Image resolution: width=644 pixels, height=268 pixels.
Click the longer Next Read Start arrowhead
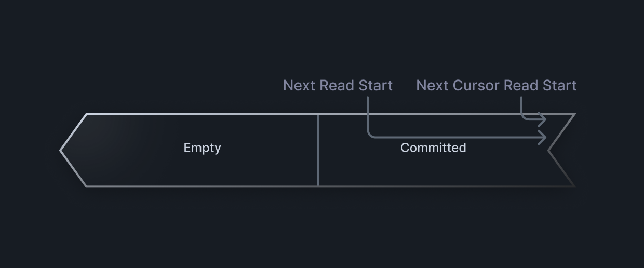click(544, 138)
